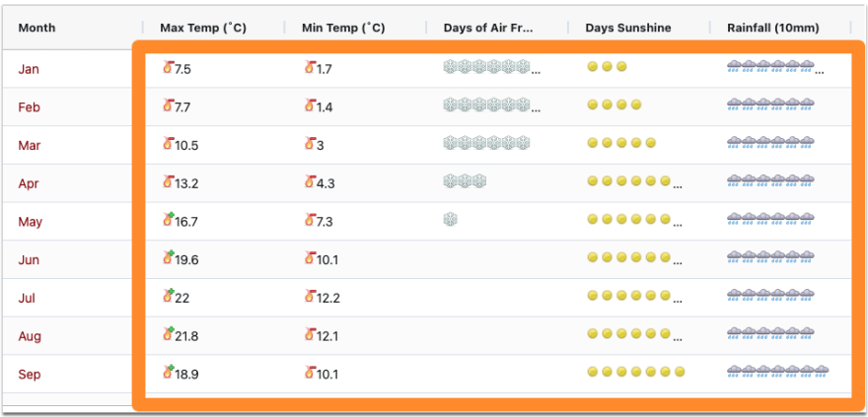Viewport: 868px width, 417px height.
Task: Select the Jan month cell
Action: [29, 69]
